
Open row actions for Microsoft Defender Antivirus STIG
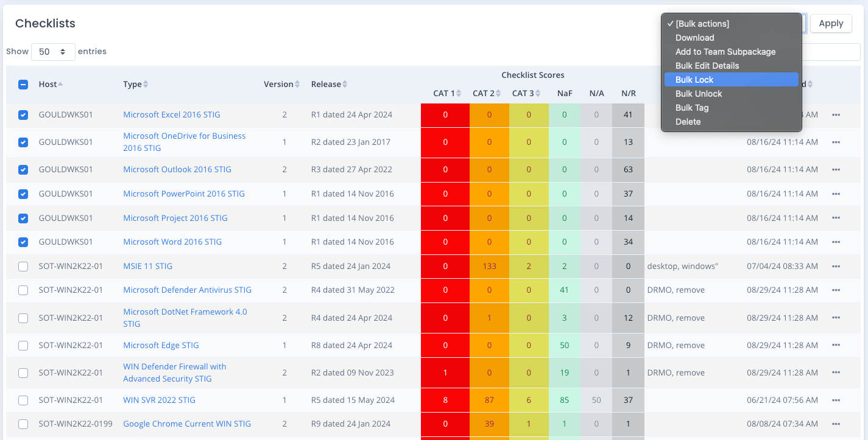tap(836, 290)
